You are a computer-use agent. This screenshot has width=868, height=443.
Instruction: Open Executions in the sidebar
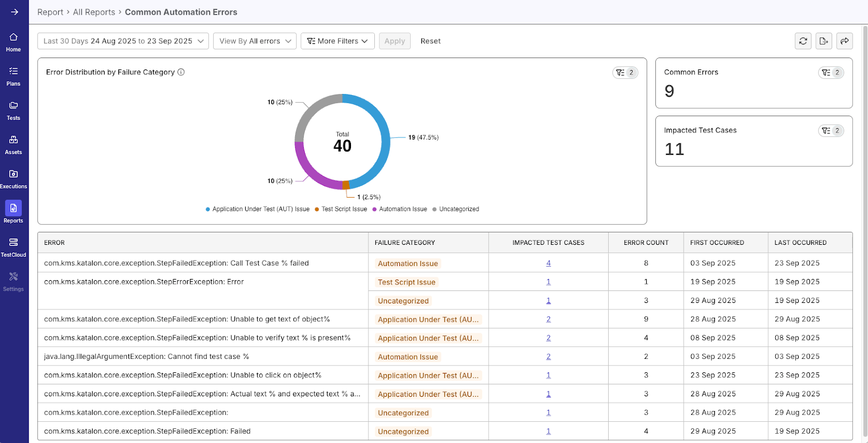14,179
